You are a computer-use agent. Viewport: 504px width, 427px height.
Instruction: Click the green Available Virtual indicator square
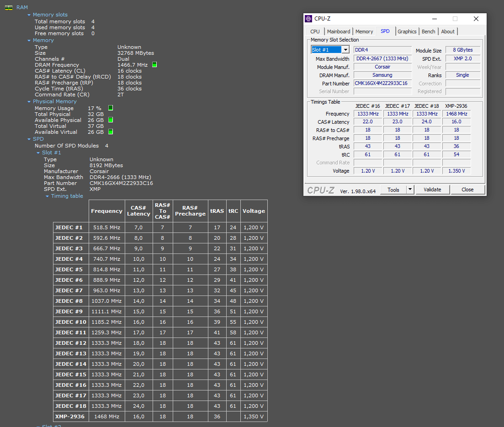[x=111, y=132]
